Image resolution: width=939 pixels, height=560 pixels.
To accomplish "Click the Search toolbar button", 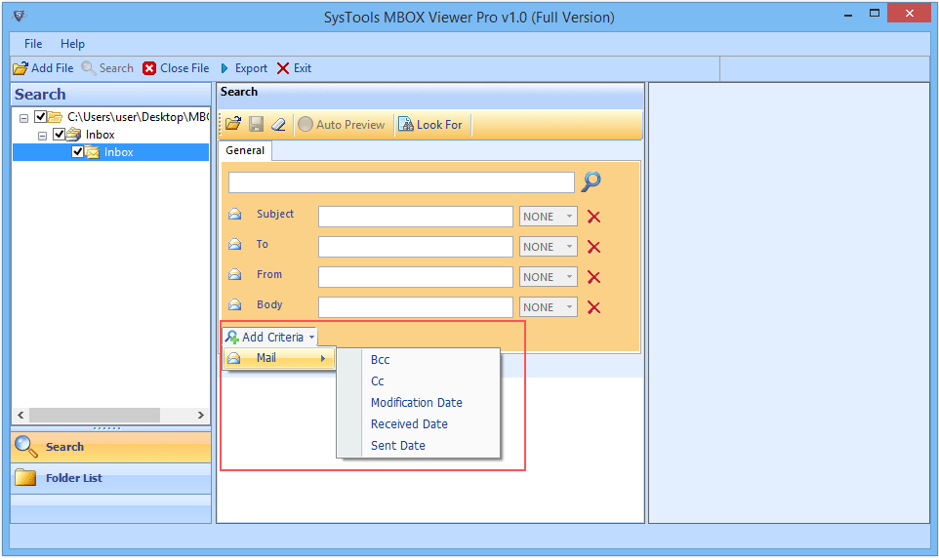I will (x=107, y=68).
